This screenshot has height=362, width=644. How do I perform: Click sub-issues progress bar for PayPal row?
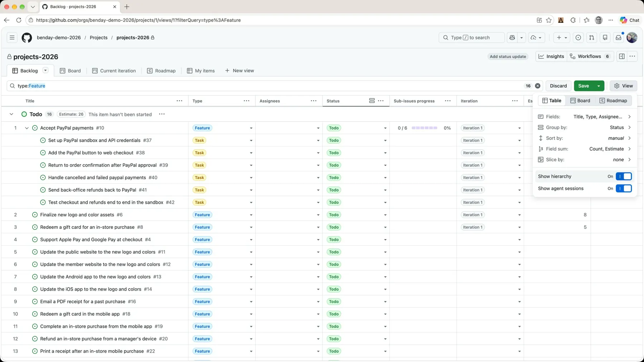[x=424, y=128]
